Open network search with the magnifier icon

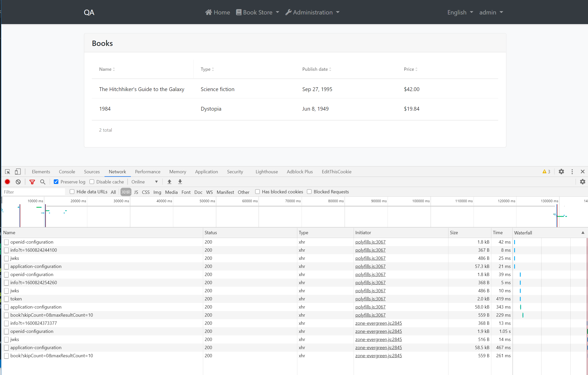pos(43,182)
